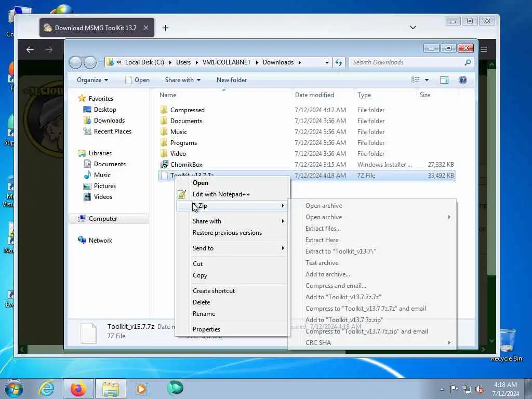Image resolution: width=532 pixels, height=399 pixels.
Task: Open Windows Start menu
Action: [x=14, y=389]
